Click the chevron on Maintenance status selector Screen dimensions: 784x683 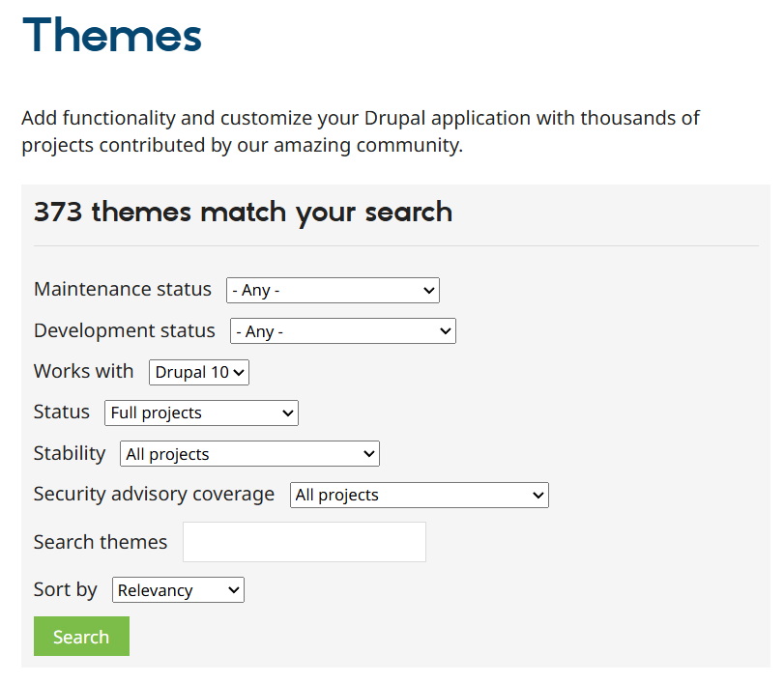coord(428,290)
